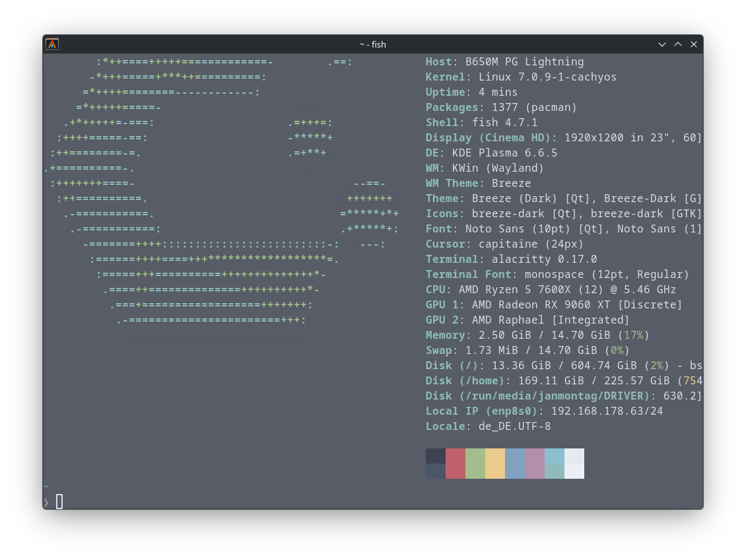
Task: Click the 'Terminal Font' monospace line
Action: (557, 275)
